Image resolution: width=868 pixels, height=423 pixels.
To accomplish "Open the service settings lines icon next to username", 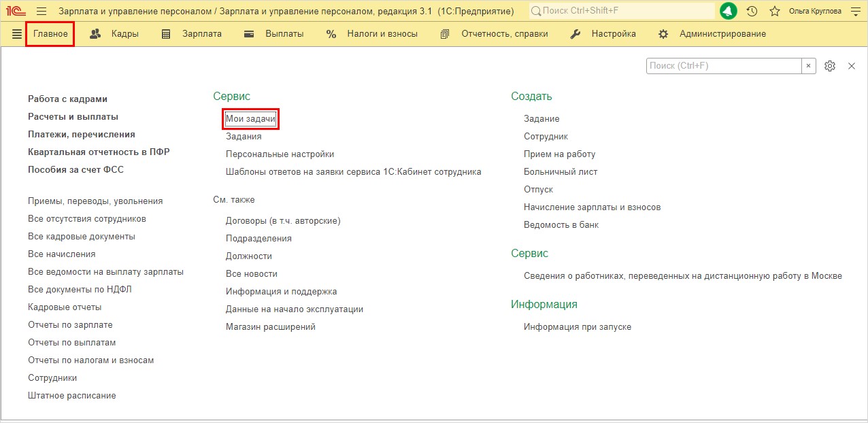I will coord(855,12).
